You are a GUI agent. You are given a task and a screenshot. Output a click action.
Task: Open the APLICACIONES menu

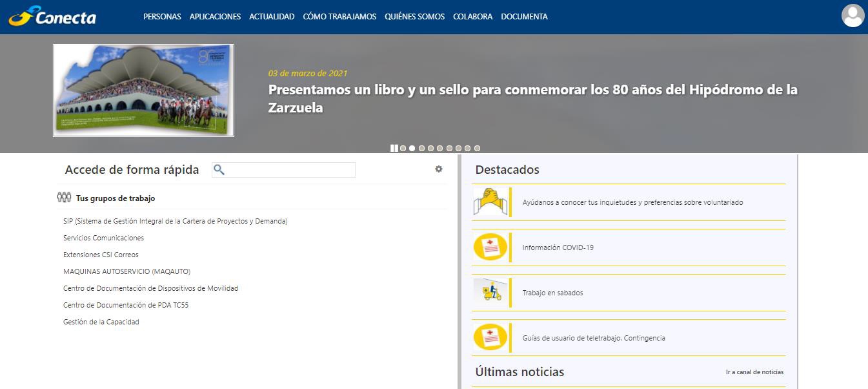[x=215, y=17]
